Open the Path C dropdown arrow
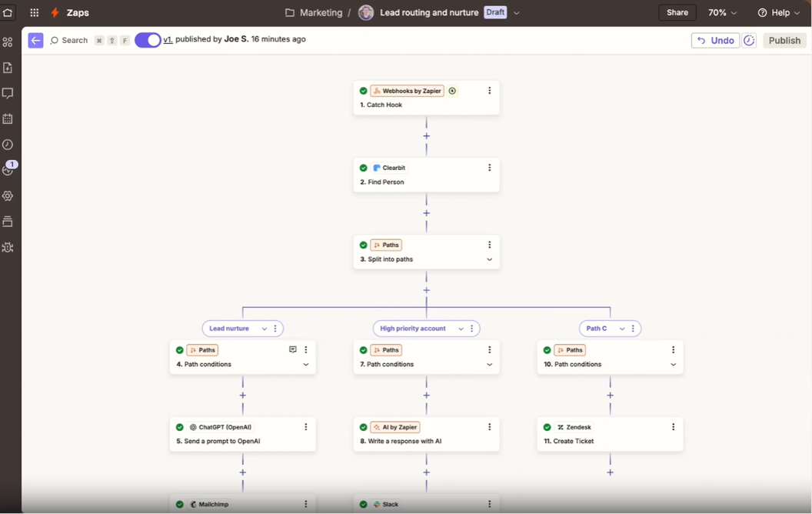Viewport: 812px width, 514px height. 622,329
